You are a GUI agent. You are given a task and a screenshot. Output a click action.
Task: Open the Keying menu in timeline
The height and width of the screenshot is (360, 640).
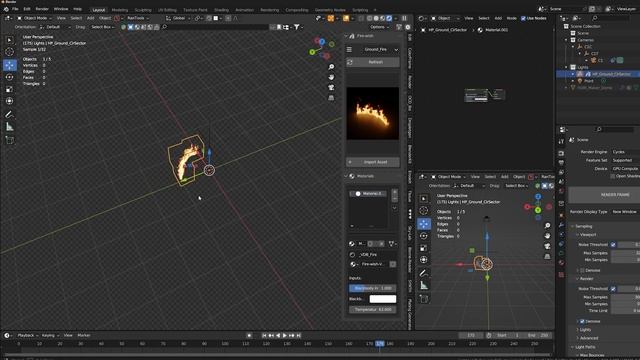[49, 336]
